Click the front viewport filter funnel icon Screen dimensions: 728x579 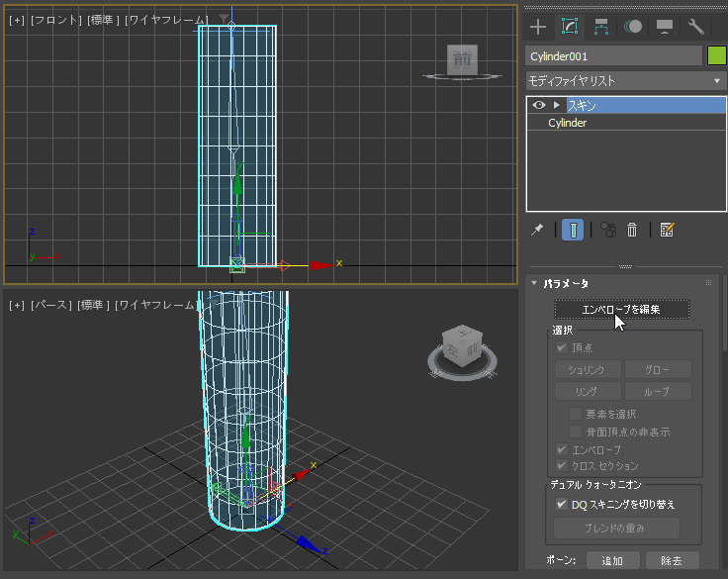[x=224, y=19]
